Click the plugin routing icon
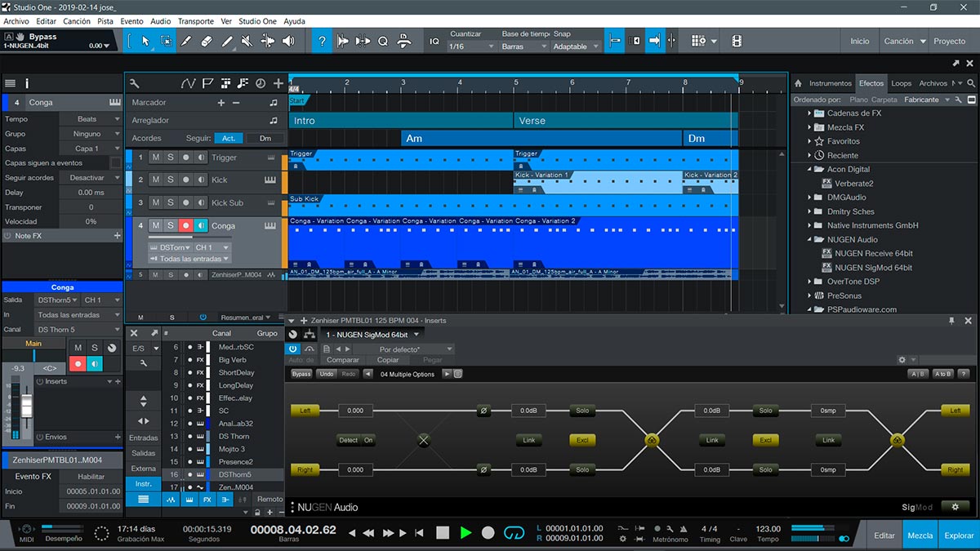Screen dimensions: 980x551 [310, 335]
